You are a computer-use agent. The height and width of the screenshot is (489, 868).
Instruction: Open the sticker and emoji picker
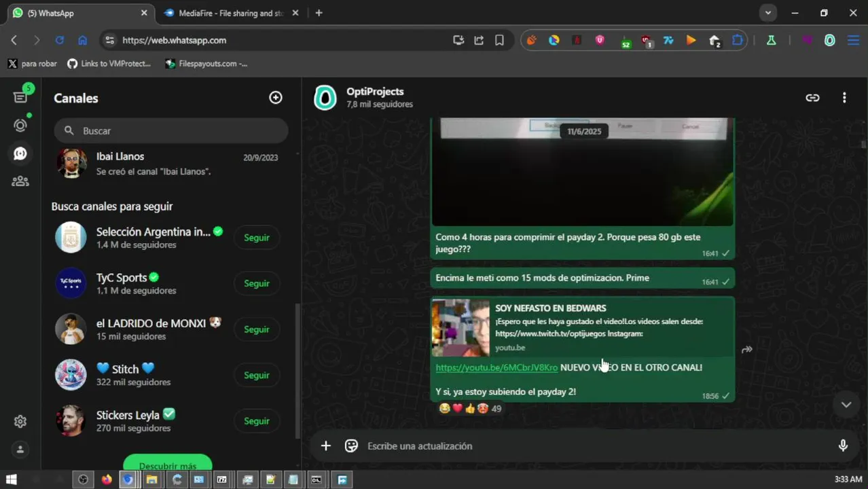(x=351, y=446)
